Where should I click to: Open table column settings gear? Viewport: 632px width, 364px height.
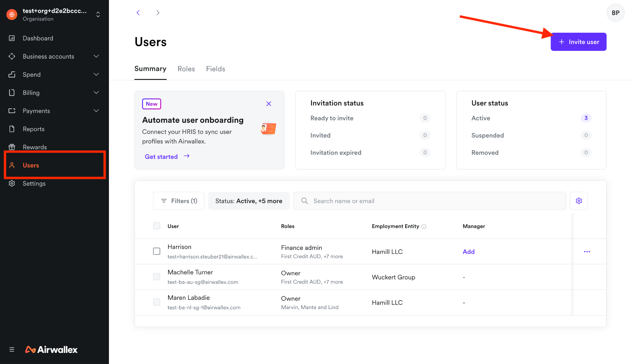pos(579,201)
